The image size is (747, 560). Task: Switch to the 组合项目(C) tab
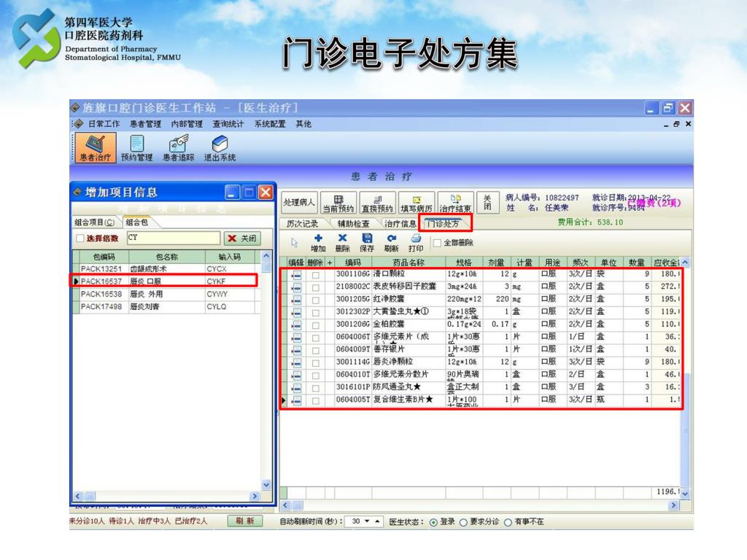point(94,222)
